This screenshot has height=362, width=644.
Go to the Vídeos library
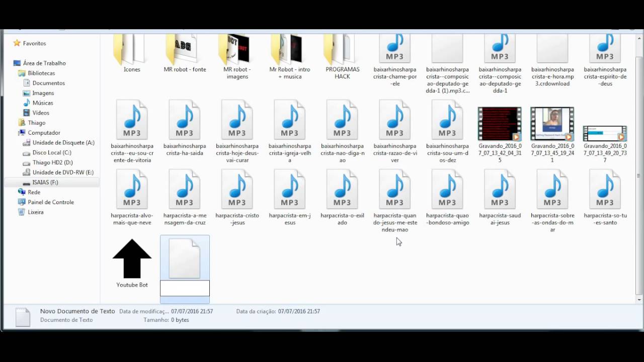pos(41,113)
